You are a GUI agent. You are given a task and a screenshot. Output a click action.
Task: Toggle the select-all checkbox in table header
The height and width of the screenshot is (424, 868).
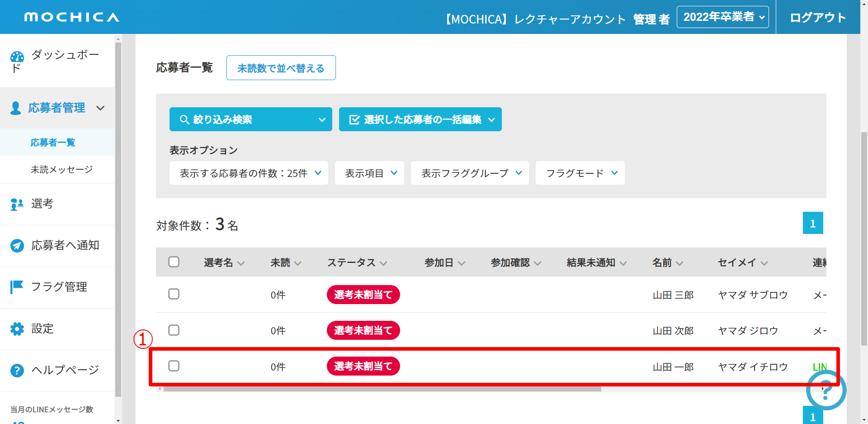(x=174, y=262)
